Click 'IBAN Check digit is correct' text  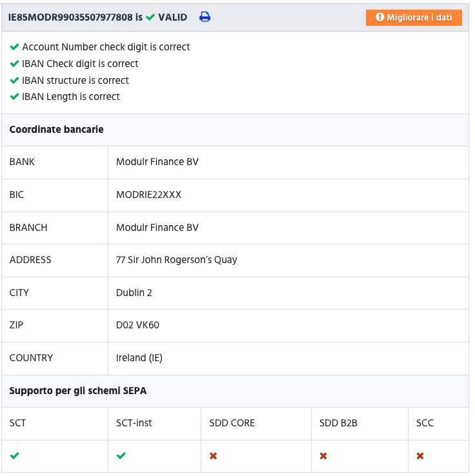pyautogui.click(x=80, y=64)
